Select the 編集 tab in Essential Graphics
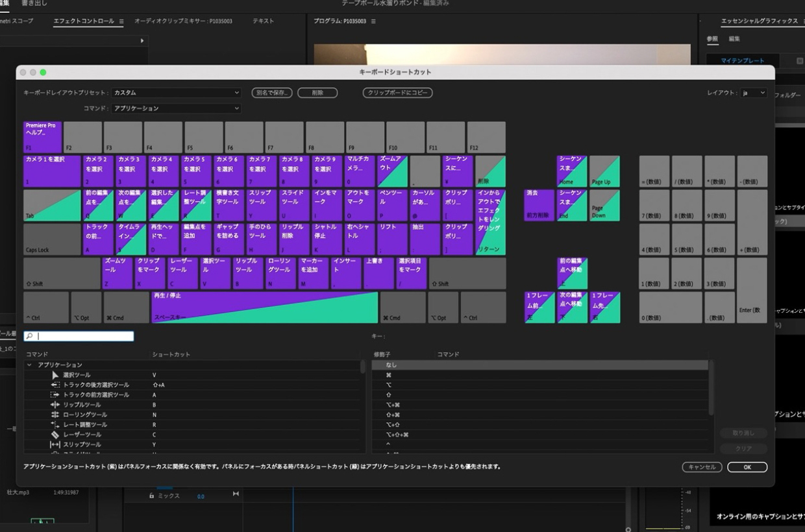This screenshot has width=805, height=532. (x=734, y=39)
